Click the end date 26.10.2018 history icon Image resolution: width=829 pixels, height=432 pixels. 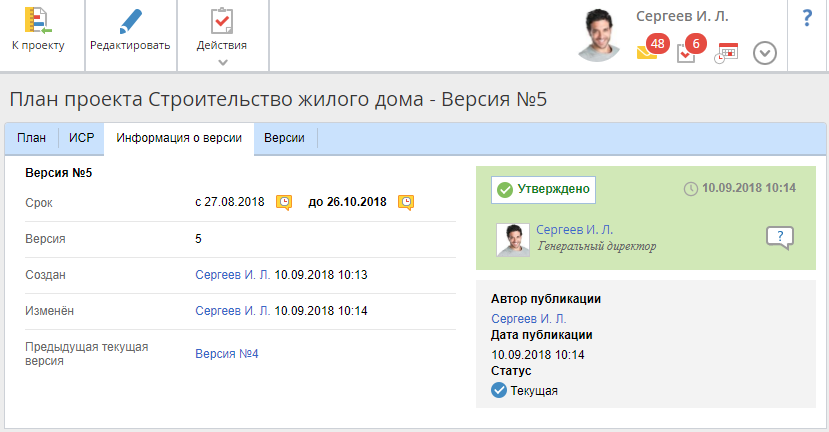point(406,202)
